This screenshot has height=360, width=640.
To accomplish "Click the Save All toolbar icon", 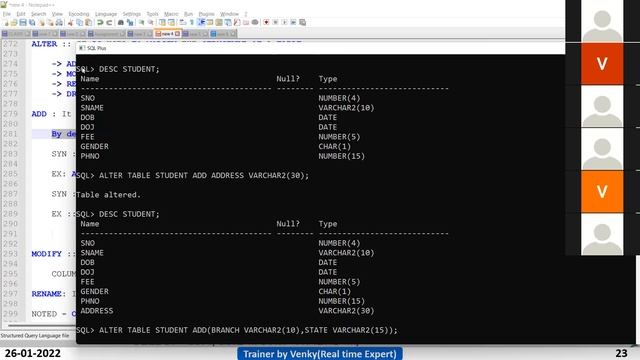I will point(32,22).
